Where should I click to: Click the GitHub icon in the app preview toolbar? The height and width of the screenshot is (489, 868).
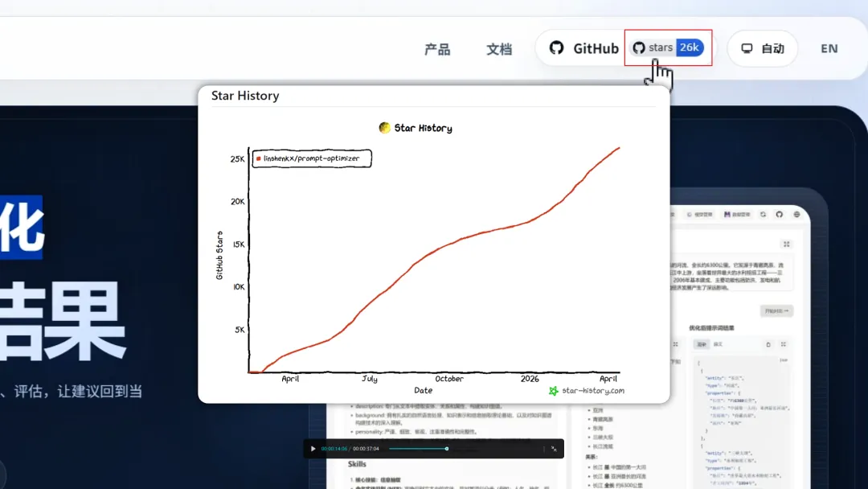coord(779,215)
